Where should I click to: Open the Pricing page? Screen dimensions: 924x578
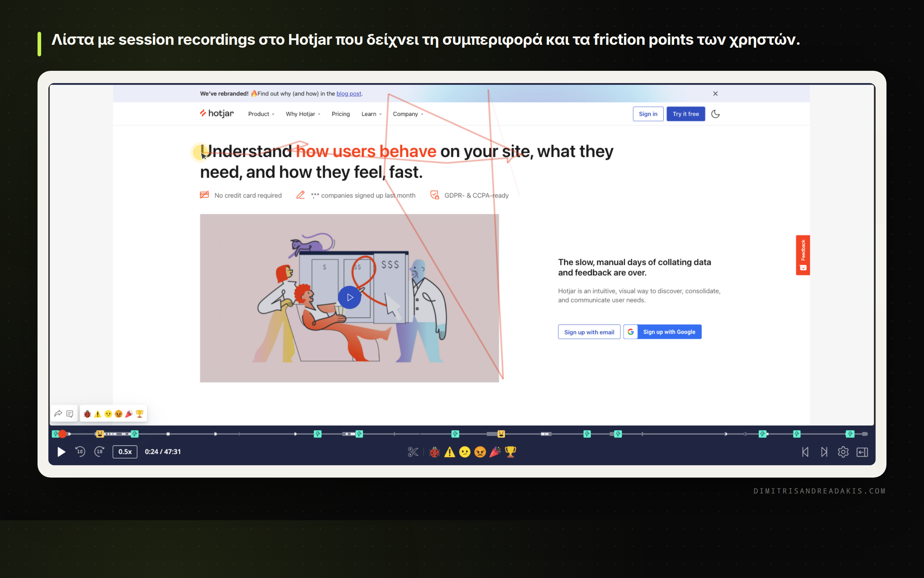(x=341, y=114)
